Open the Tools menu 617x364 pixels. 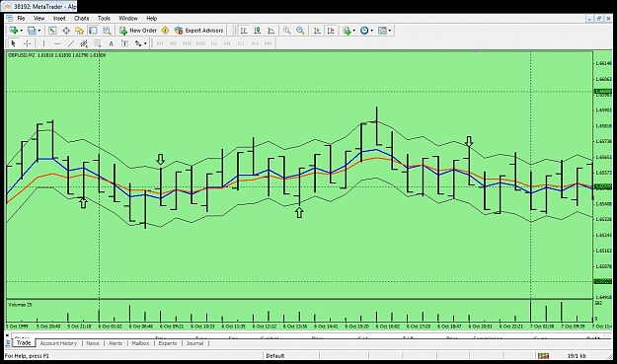(x=104, y=18)
